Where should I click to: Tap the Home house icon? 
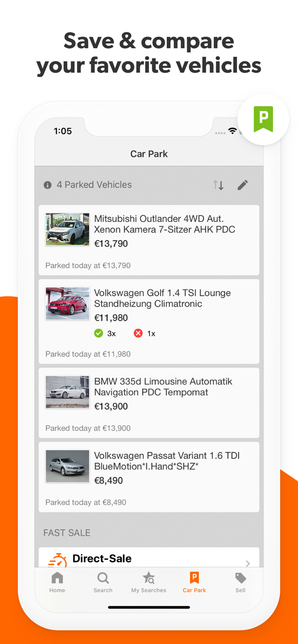click(57, 578)
